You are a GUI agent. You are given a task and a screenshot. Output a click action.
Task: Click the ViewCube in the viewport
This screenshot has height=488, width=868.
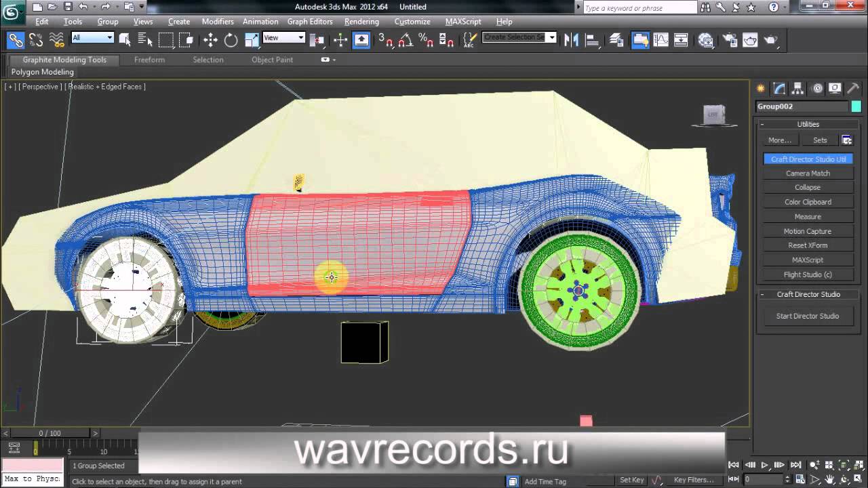(713, 115)
